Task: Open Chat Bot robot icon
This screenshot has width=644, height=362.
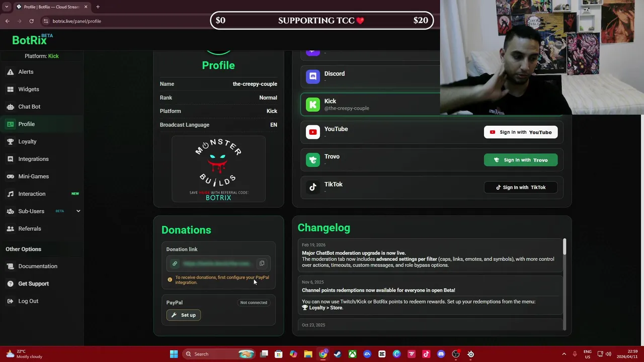Action: click(x=10, y=107)
